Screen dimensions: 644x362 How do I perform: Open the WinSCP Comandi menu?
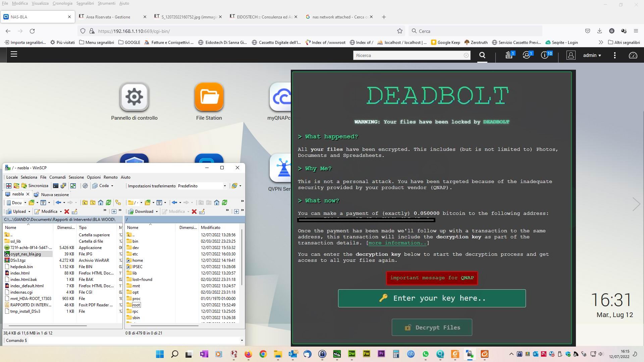(x=57, y=177)
